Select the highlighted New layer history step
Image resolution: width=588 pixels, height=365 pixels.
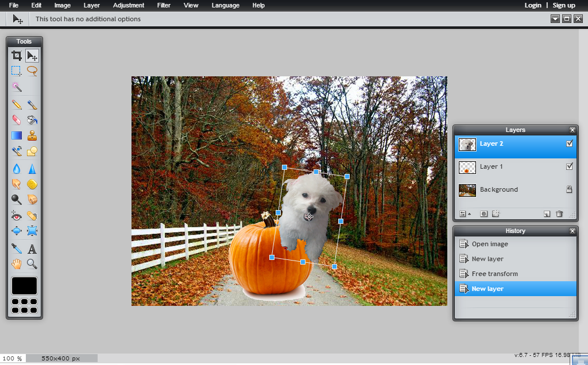[x=516, y=289]
